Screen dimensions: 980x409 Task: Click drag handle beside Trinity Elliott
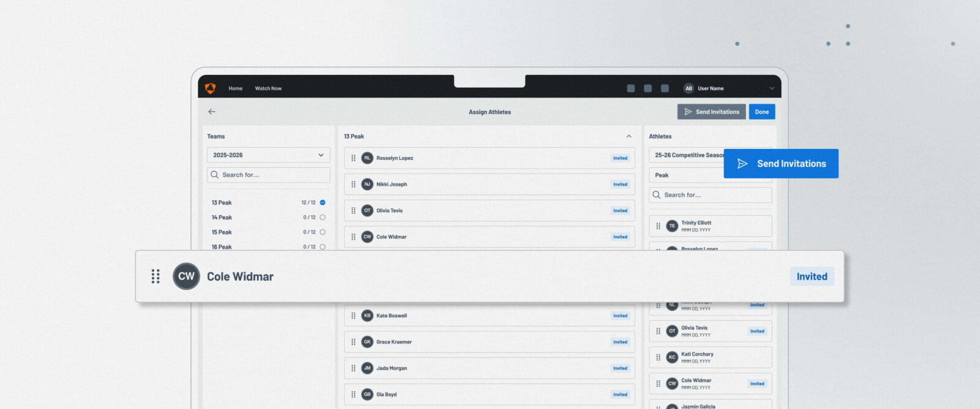click(658, 226)
